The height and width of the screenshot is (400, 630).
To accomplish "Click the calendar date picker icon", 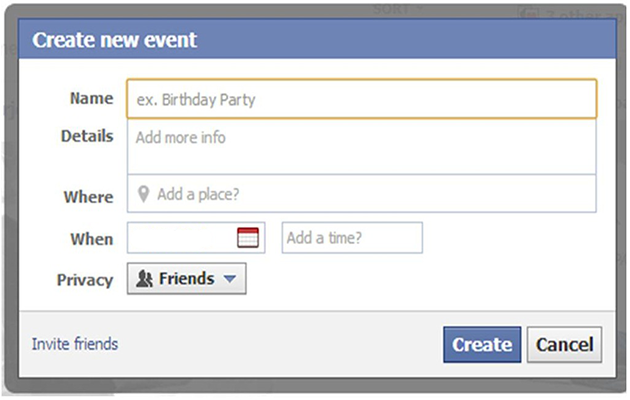I will [x=248, y=238].
